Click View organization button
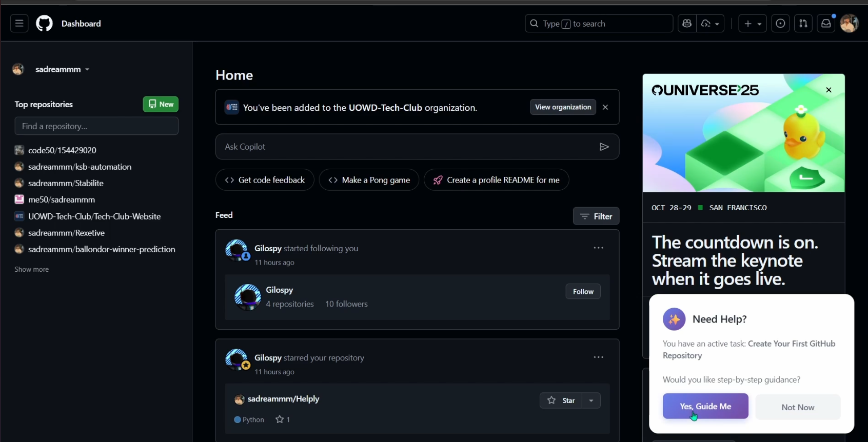The height and width of the screenshot is (442, 868). [x=563, y=107]
